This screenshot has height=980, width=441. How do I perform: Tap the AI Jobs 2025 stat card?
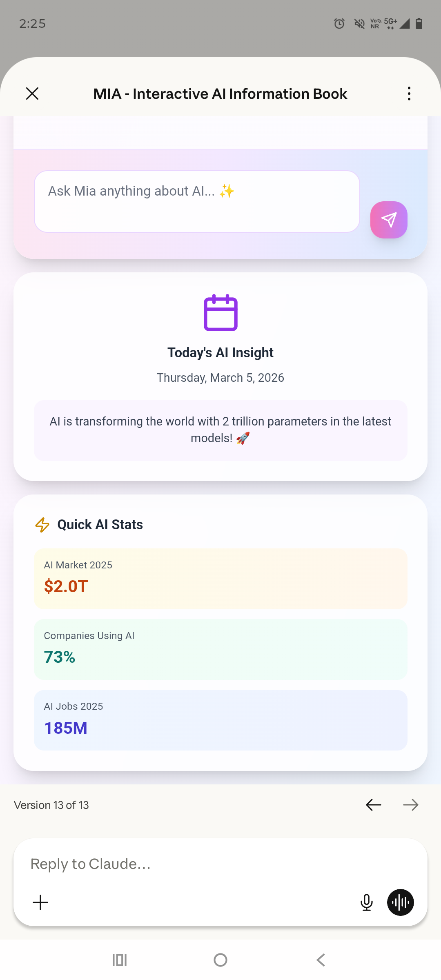(x=220, y=720)
